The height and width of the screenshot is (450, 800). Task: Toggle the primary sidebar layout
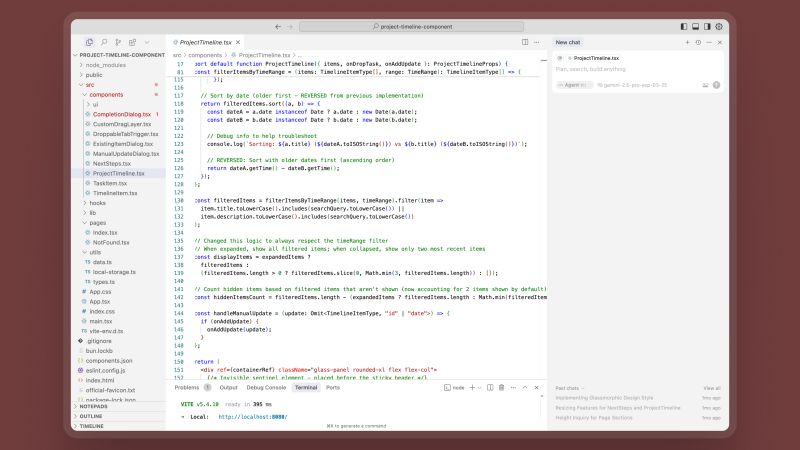[x=684, y=27]
